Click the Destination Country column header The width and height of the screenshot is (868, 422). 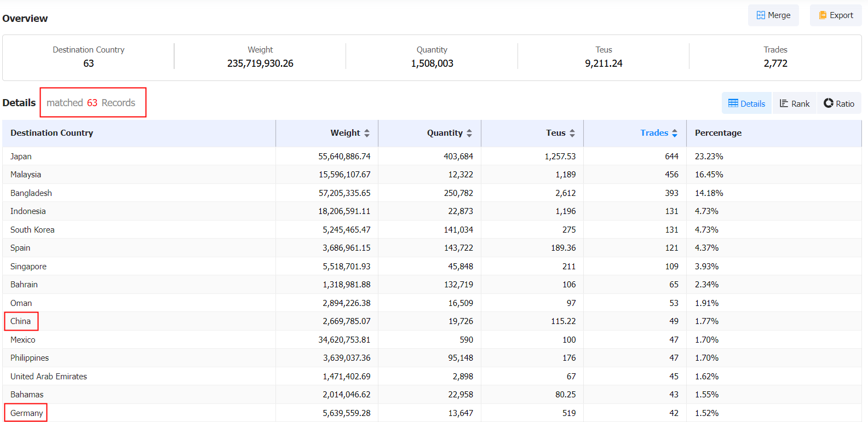[51, 133]
